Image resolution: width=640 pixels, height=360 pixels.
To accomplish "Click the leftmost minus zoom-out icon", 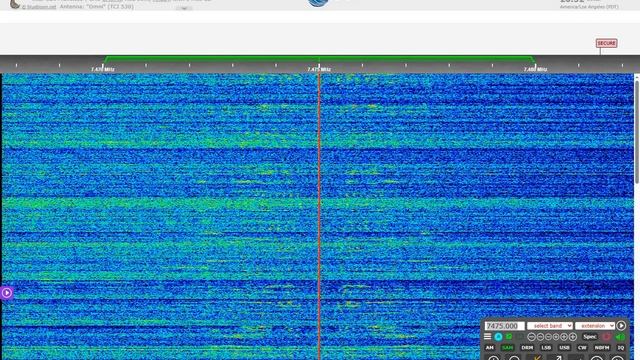I will (x=531, y=337).
